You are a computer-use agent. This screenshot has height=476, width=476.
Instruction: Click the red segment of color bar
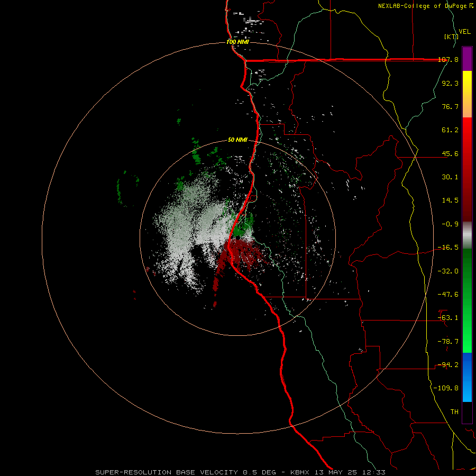[467, 169]
